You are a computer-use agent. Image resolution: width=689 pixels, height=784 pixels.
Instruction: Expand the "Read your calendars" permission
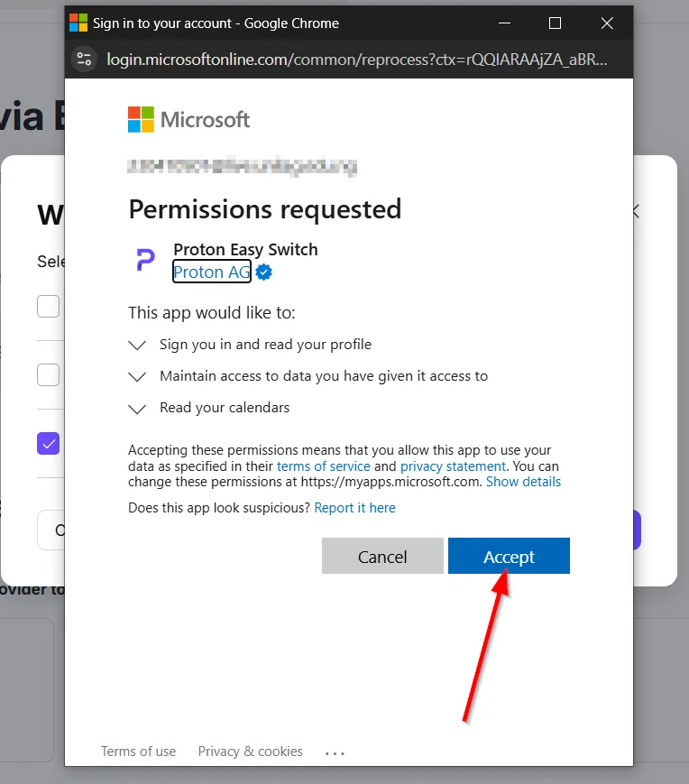tap(137, 408)
